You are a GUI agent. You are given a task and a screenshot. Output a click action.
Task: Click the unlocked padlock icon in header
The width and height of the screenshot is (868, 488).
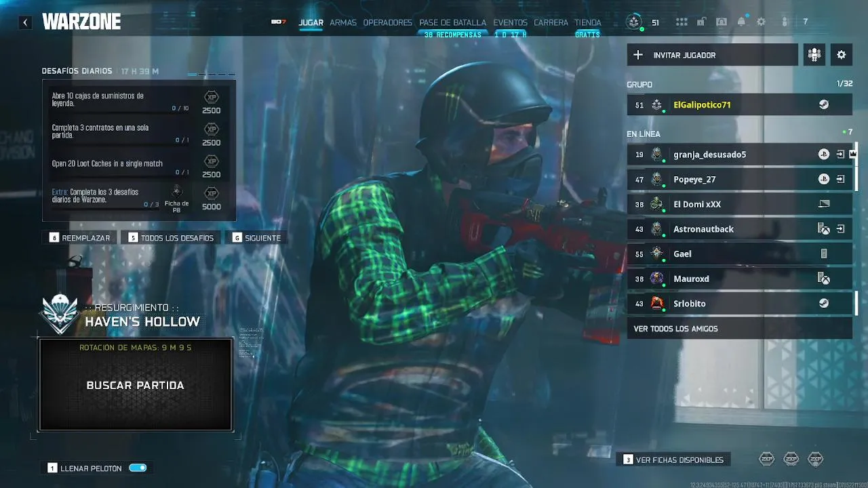[x=701, y=22]
